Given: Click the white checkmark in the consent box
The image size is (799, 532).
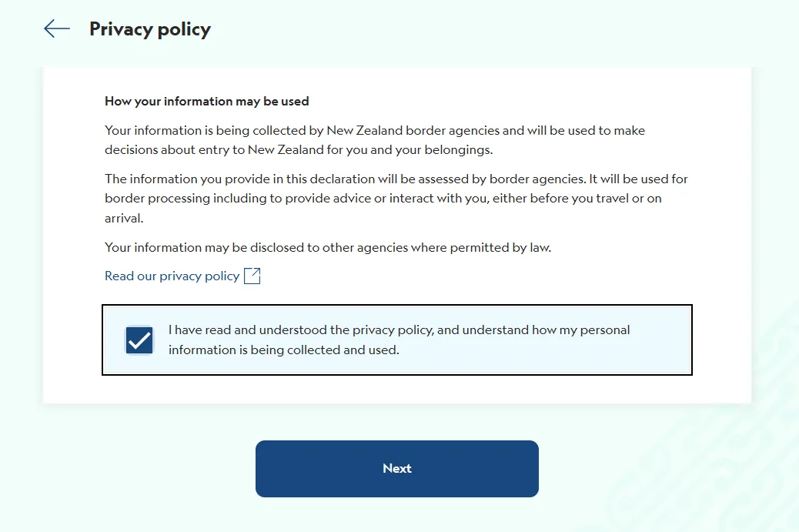Looking at the screenshot, I should (x=139, y=340).
